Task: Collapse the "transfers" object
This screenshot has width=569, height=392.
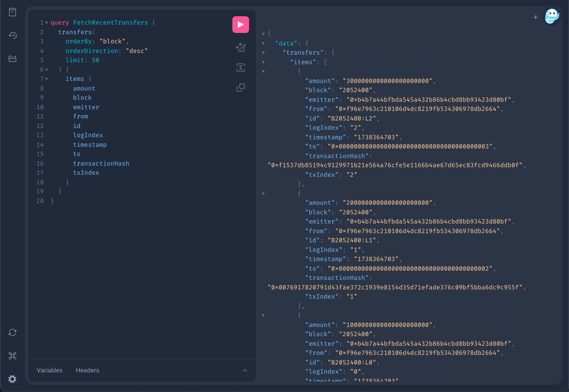Action: (263, 52)
